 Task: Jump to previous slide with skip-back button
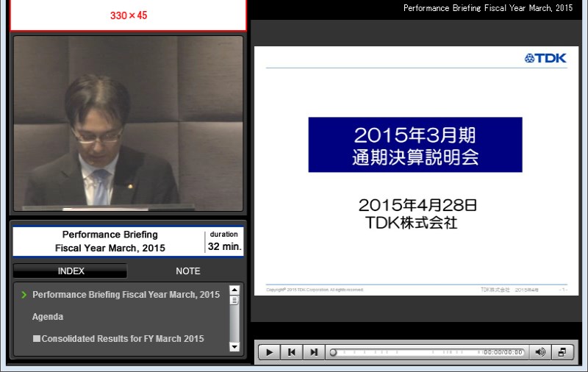click(291, 352)
